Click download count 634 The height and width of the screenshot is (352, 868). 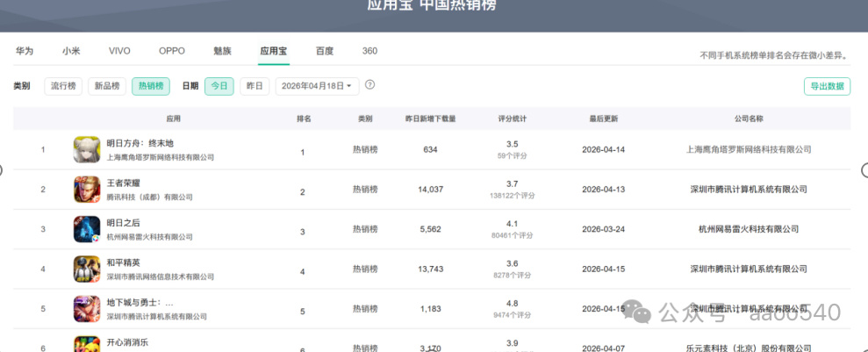tap(430, 149)
